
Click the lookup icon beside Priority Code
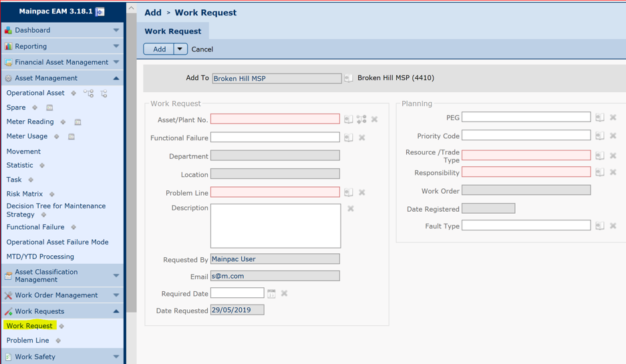coord(600,136)
